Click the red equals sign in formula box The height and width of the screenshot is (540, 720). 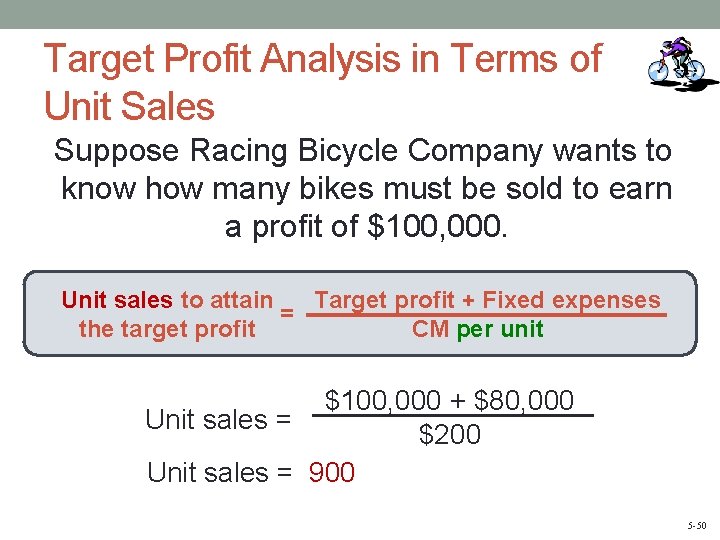[287, 313]
